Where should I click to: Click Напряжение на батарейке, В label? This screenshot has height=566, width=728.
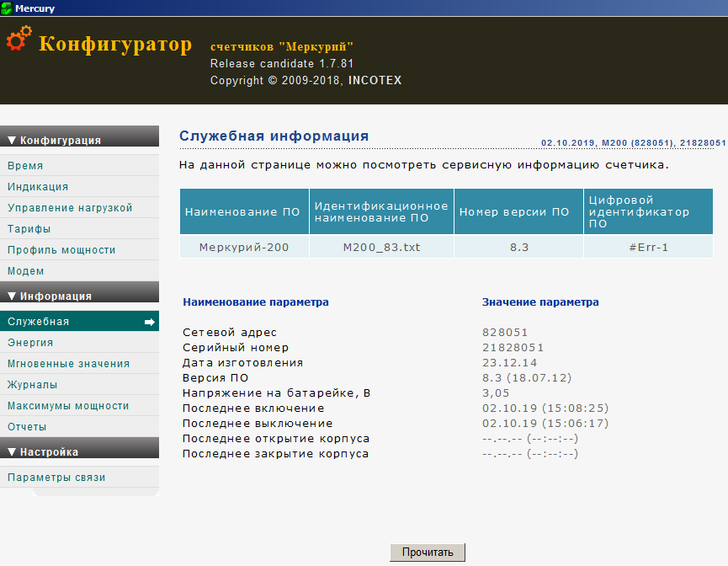click(276, 393)
